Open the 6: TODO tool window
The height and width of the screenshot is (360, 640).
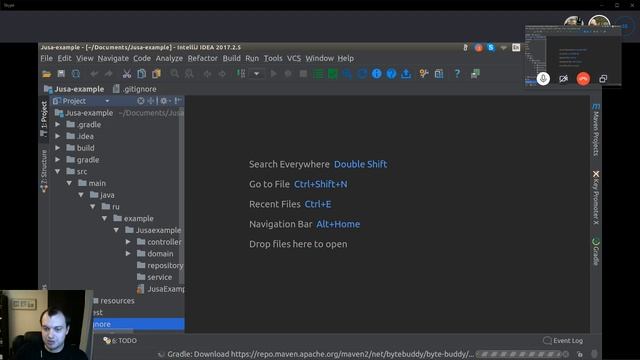pos(120,340)
